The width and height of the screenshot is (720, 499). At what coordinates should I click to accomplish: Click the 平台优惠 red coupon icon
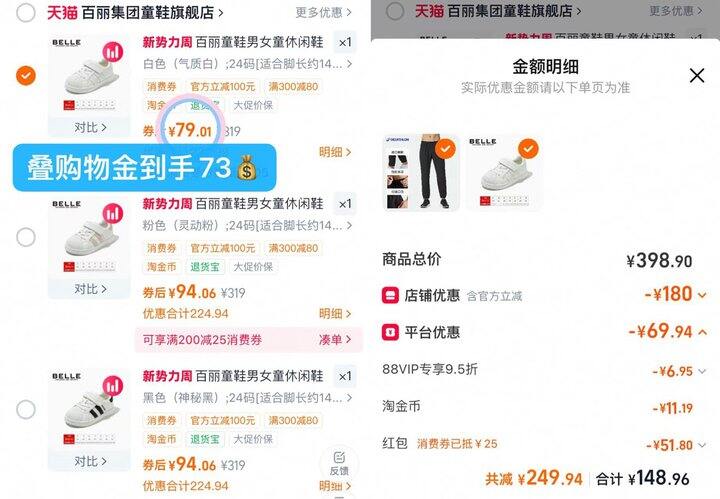coord(390,332)
